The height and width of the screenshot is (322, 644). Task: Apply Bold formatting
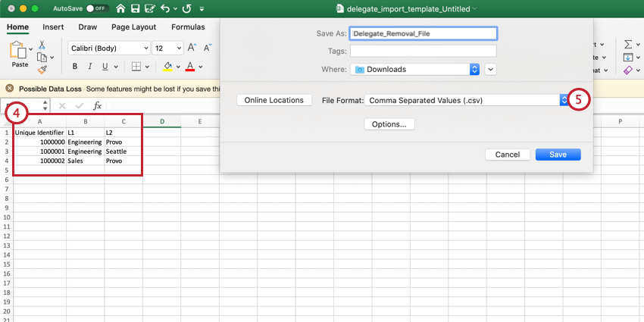[x=76, y=67]
